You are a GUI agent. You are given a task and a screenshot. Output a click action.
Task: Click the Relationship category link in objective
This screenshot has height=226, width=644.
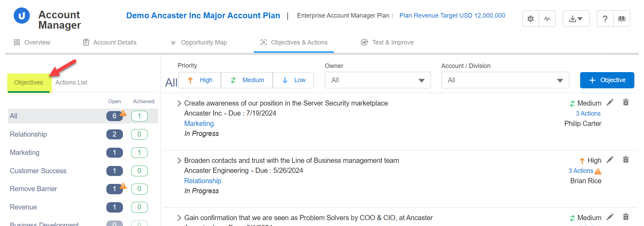tap(203, 181)
